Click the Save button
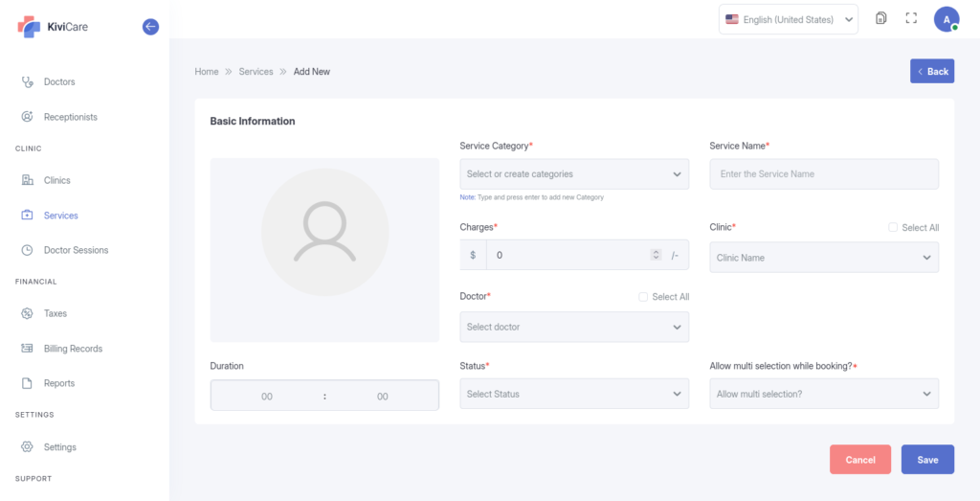Screen dimensions: 980x501 pyautogui.click(x=927, y=460)
